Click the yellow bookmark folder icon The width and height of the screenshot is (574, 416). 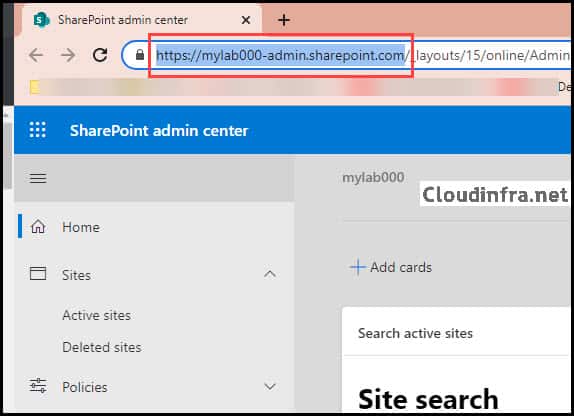pos(35,87)
